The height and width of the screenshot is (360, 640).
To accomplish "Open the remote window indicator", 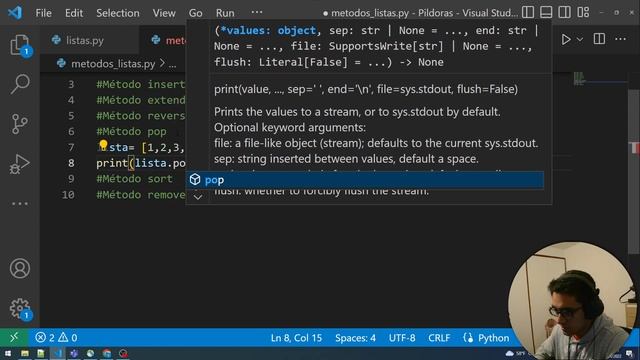I will click(14, 338).
